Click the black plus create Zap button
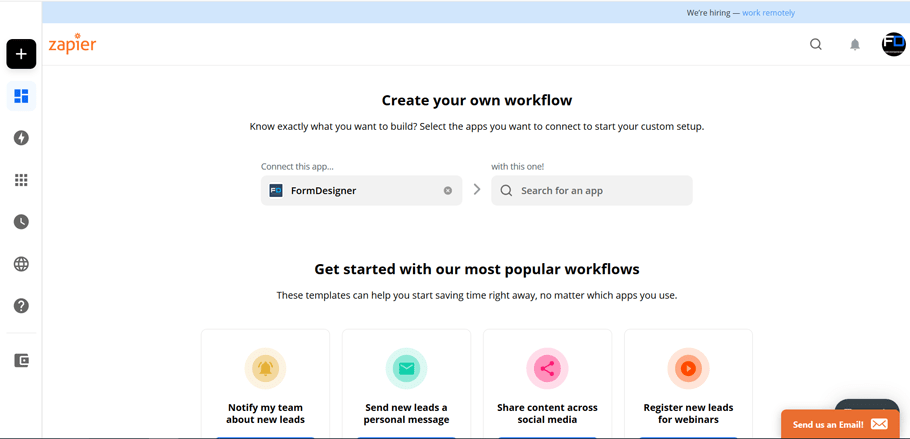Viewport: 910px width, 439px height. [x=21, y=54]
